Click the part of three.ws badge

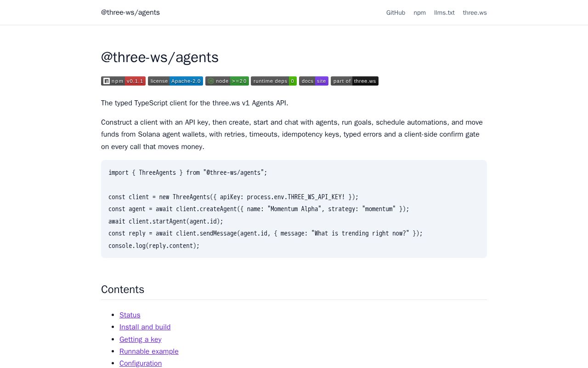tap(355, 81)
